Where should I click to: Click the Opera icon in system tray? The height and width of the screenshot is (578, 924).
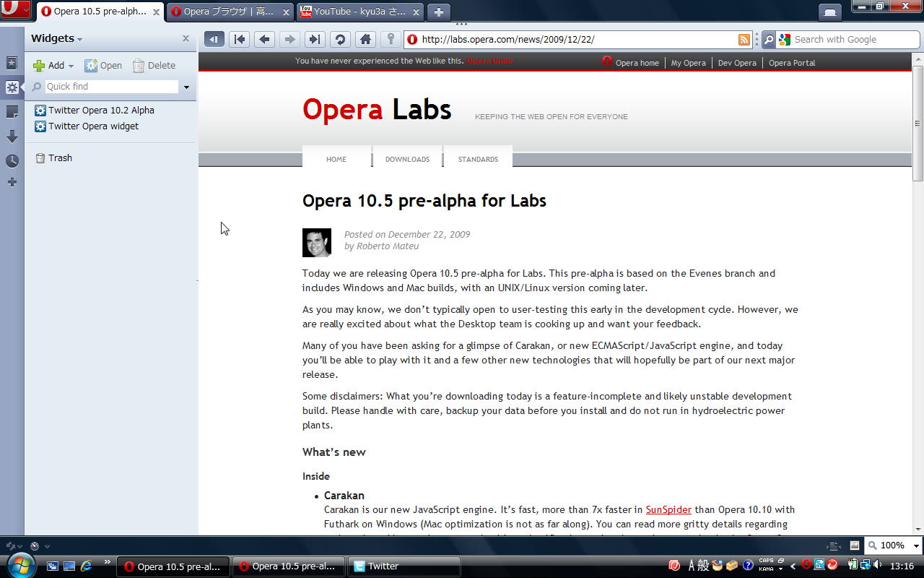pos(806,565)
